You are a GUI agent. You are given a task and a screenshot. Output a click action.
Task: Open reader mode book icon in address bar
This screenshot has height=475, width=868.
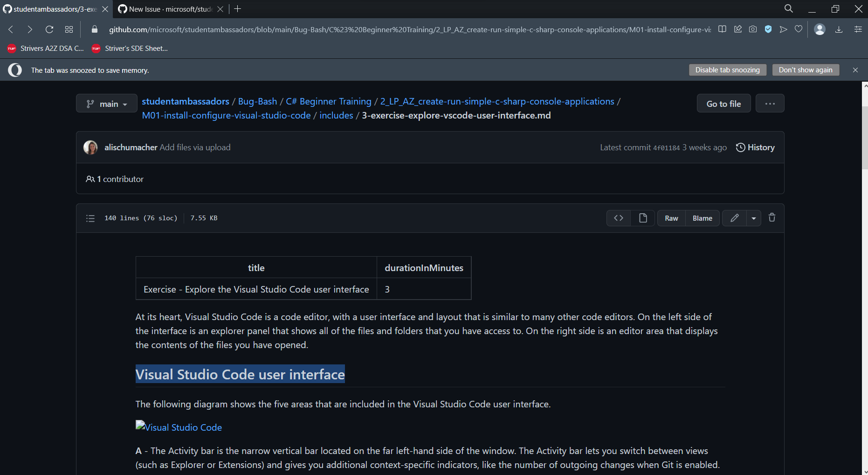pyautogui.click(x=722, y=29)
